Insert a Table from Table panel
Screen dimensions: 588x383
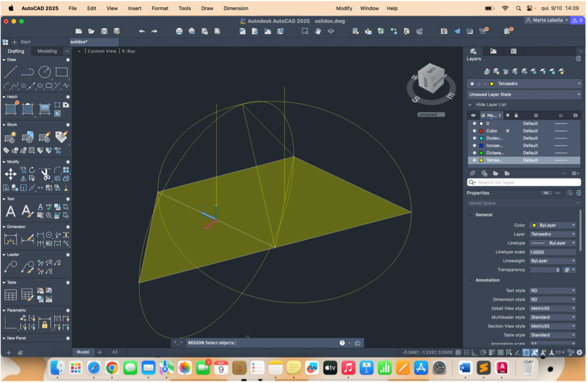coord(11,295)
